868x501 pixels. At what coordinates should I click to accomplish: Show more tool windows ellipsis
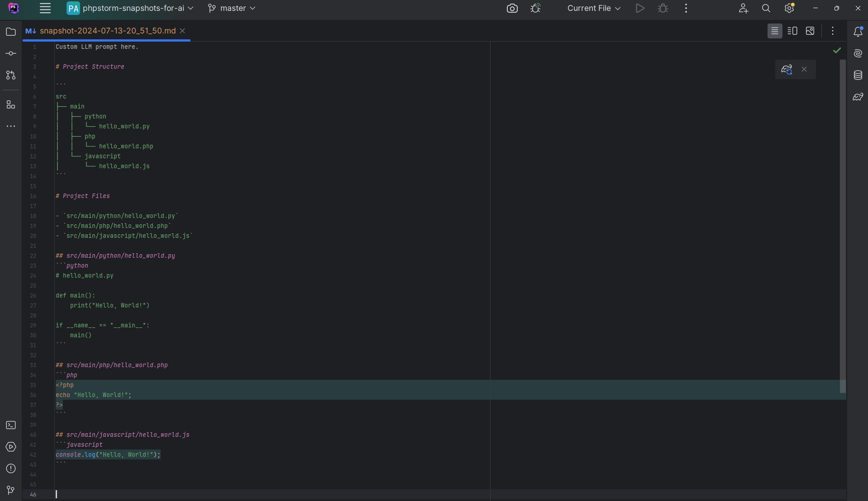pyautogui.click(x=11, y=126)
